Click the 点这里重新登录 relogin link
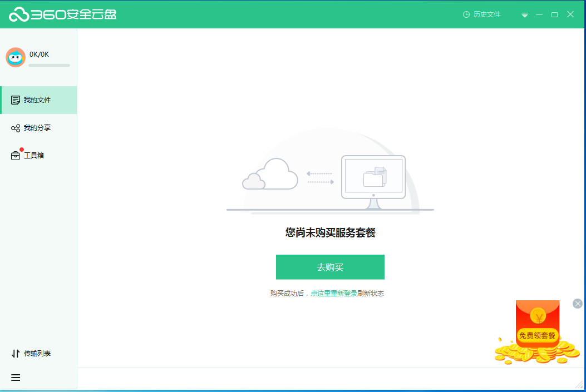Viewport: 586px width, 392px height. pyautogui.click(x=334, y=293)
